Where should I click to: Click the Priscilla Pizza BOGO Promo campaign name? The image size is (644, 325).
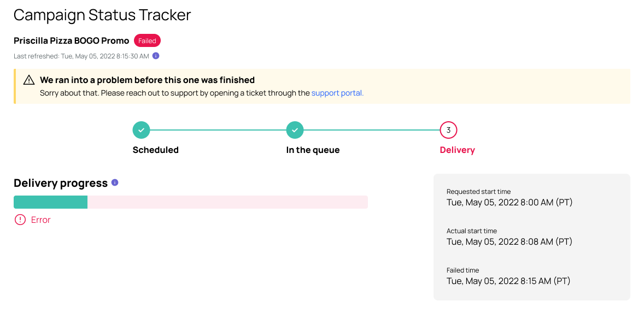(x=72, y=40)
